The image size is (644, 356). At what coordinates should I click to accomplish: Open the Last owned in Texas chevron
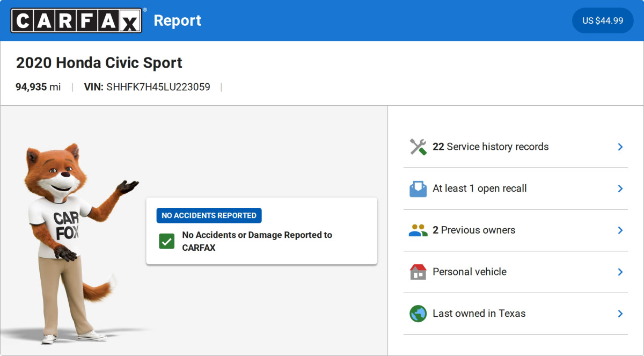click(x=620, y=314)
